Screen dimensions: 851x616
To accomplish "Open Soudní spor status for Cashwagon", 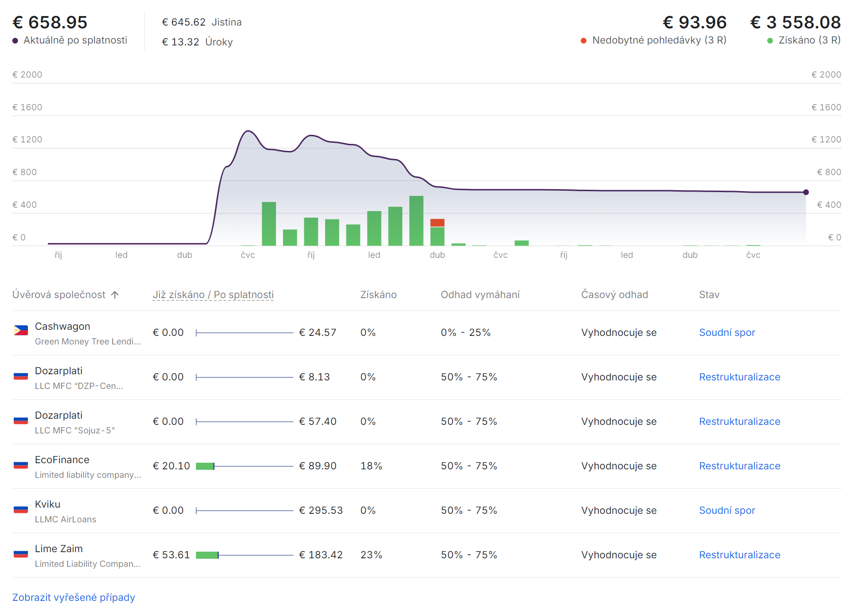I will 727,333.
